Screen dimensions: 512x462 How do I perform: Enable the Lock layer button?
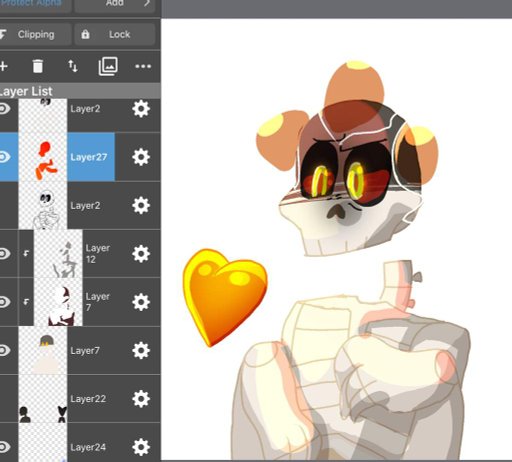tap(115, 34)
